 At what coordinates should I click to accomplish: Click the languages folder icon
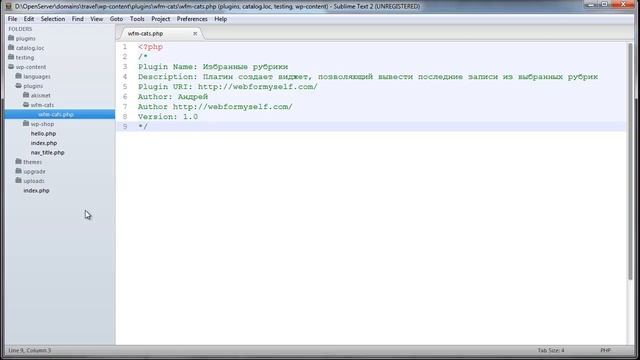pos(18,76)
